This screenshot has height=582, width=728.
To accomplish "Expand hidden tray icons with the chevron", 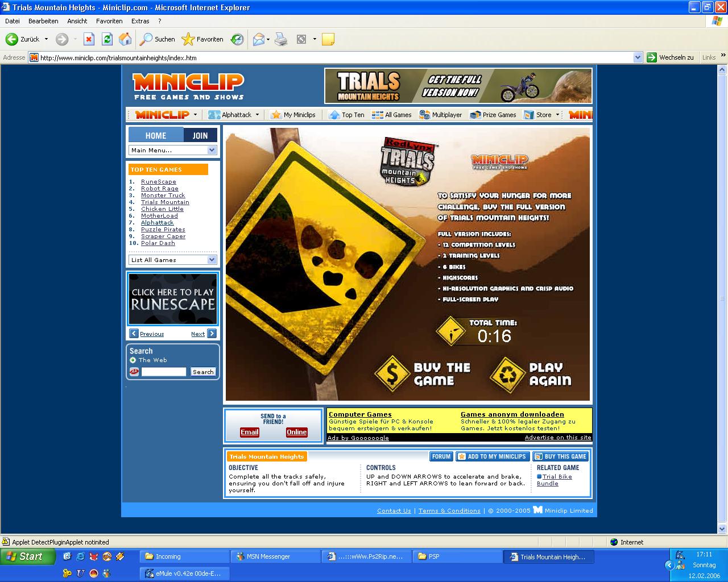I will pos(669,565).
